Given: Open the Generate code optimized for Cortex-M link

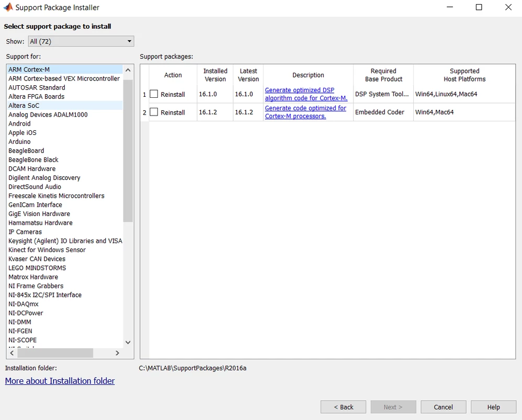Looking at the screenshot, I should [305, 112].
